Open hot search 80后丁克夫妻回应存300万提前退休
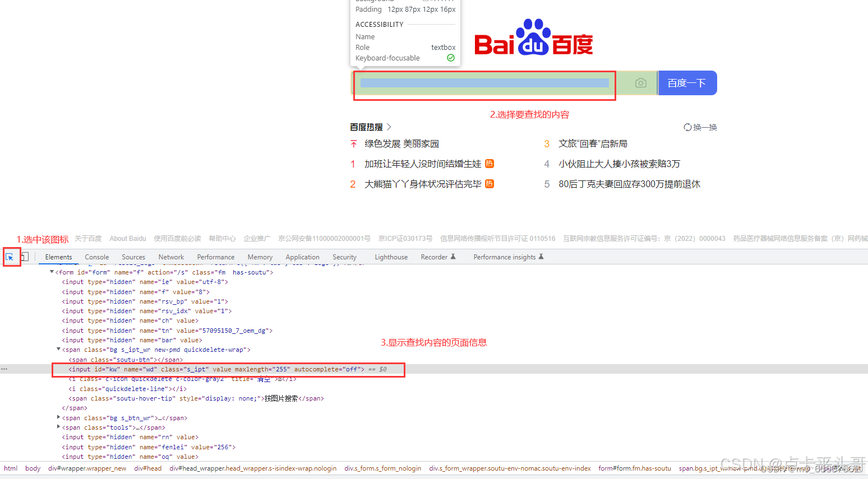 [x=629, y=184]
